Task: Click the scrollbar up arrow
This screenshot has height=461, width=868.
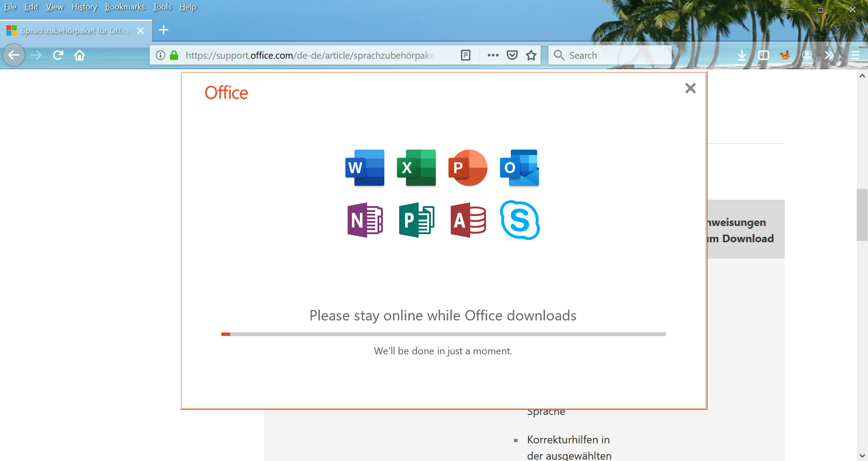Action: (x=862, y=76)
